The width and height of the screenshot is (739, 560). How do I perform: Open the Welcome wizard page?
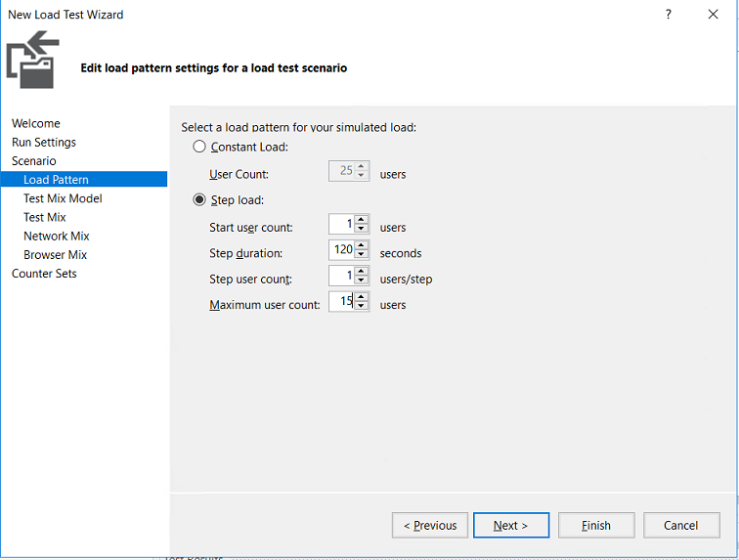(36, 123)
